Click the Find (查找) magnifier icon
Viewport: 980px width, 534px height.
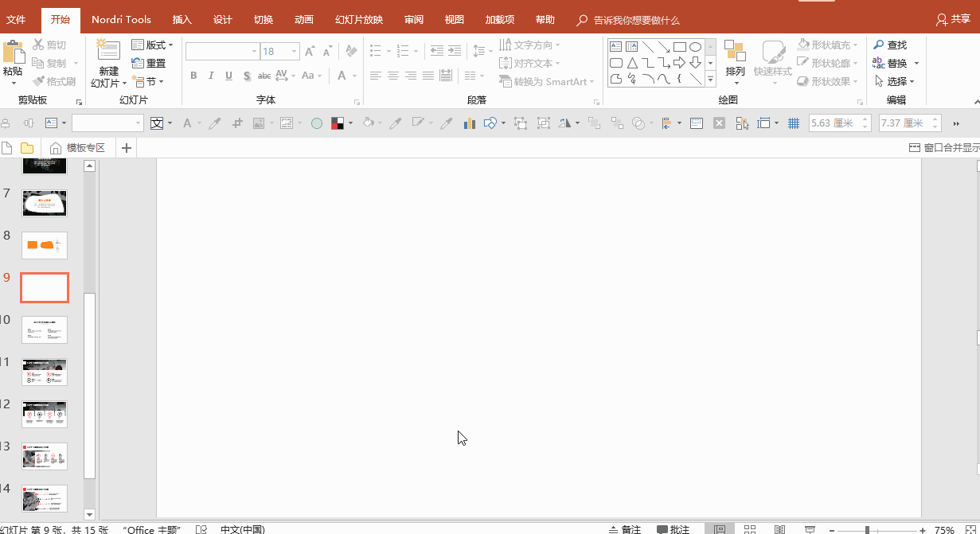[879, 45]
